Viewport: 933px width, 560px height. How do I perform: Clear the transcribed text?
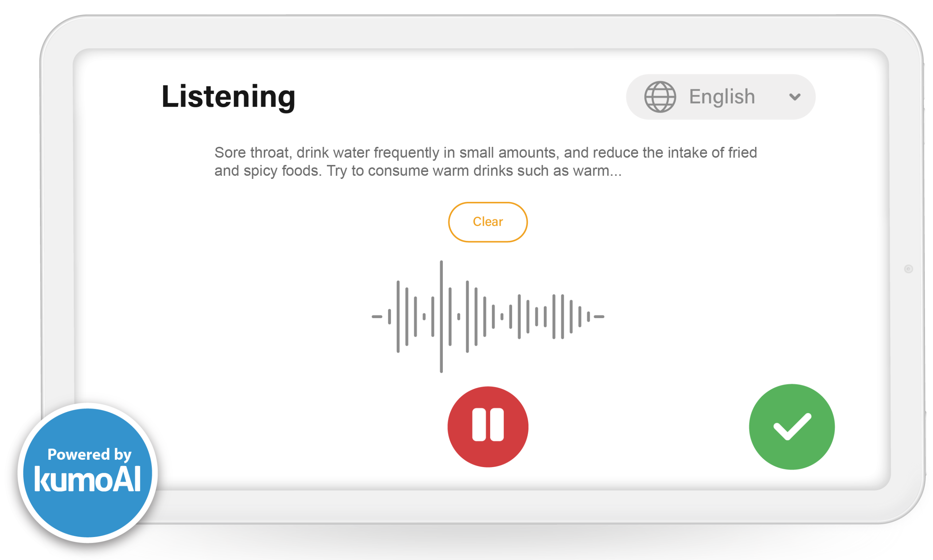point(488,222)
